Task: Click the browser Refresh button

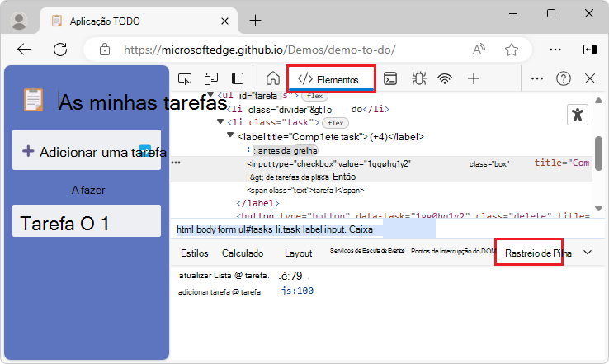Action: pos(60,50)
